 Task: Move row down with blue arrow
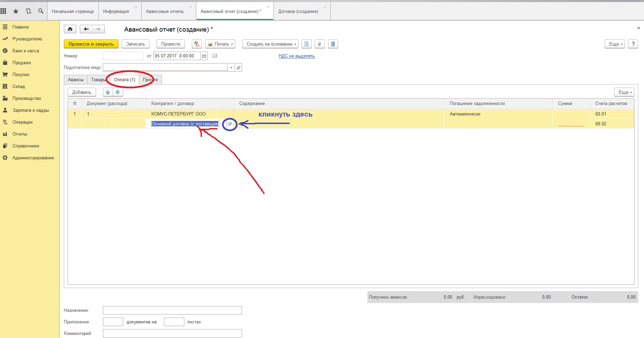click(x=117, y=92)
